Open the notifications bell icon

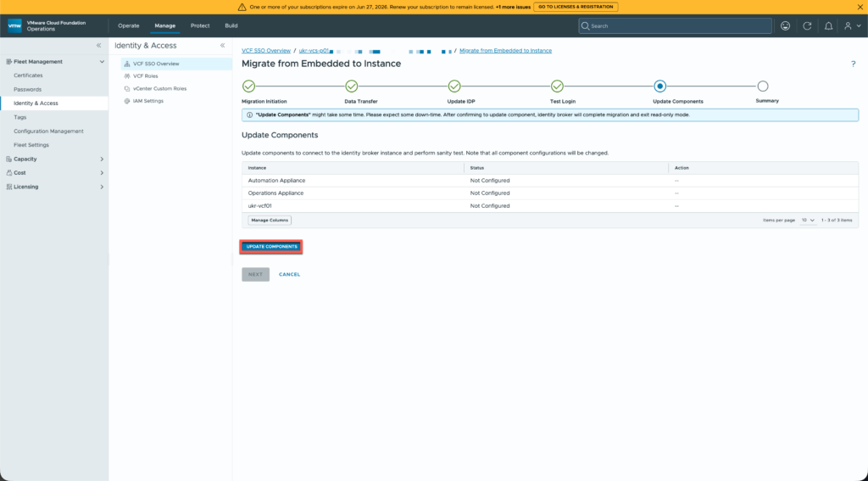[x=828, y=26]
